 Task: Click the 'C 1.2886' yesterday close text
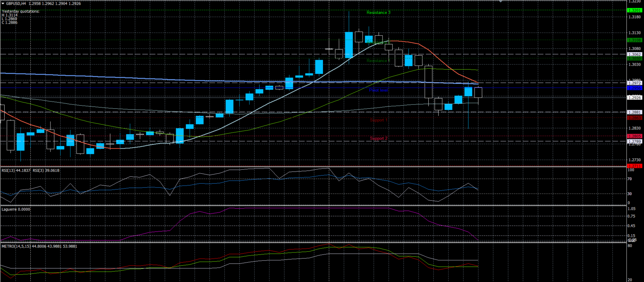(x=9, y=23)
